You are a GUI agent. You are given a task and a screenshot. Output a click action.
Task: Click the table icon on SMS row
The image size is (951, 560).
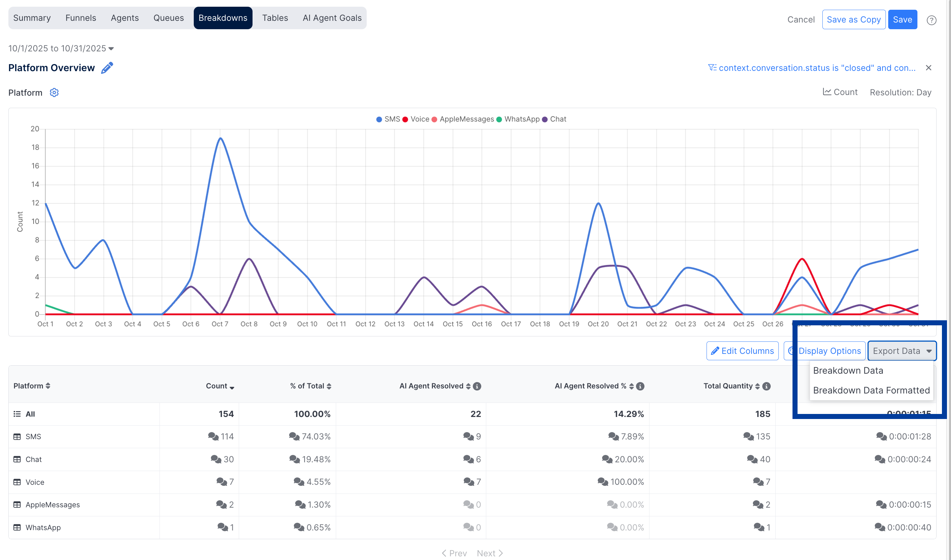click(17, 436)
